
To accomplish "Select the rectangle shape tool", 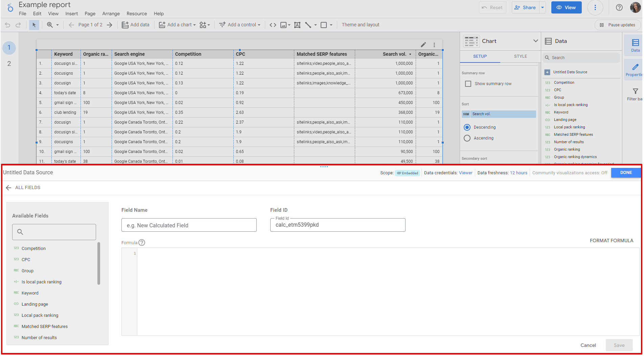I will click(x=324, y=25).
